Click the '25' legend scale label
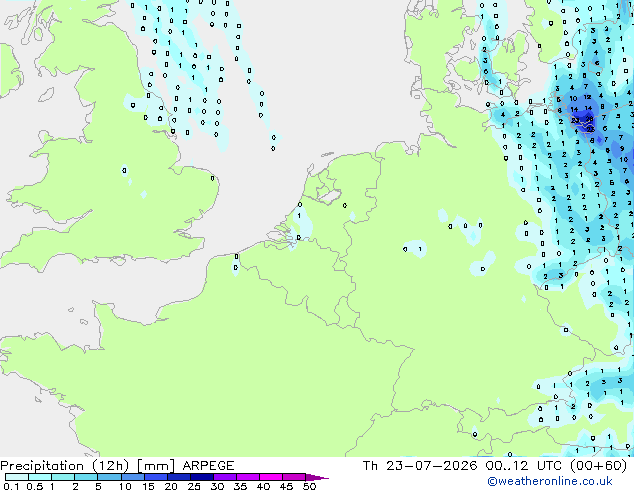 [x=194, y=486]
